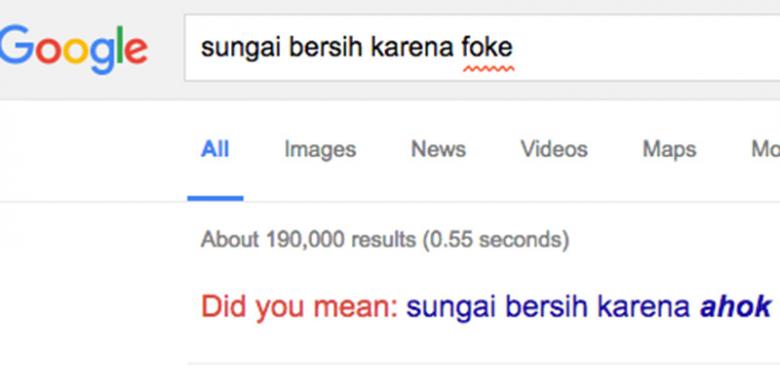Open the Maps tab
This screenshot has width=780, height=390.
coord(669,149)
